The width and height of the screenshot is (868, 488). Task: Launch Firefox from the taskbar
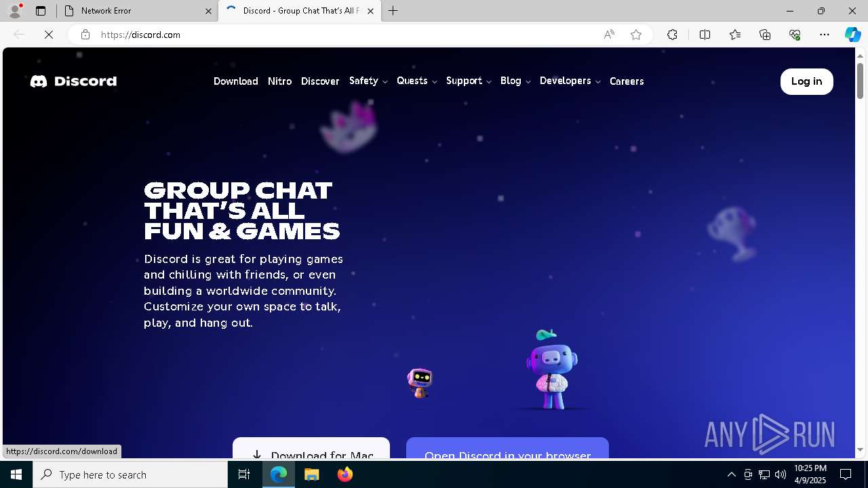(345, 474)
